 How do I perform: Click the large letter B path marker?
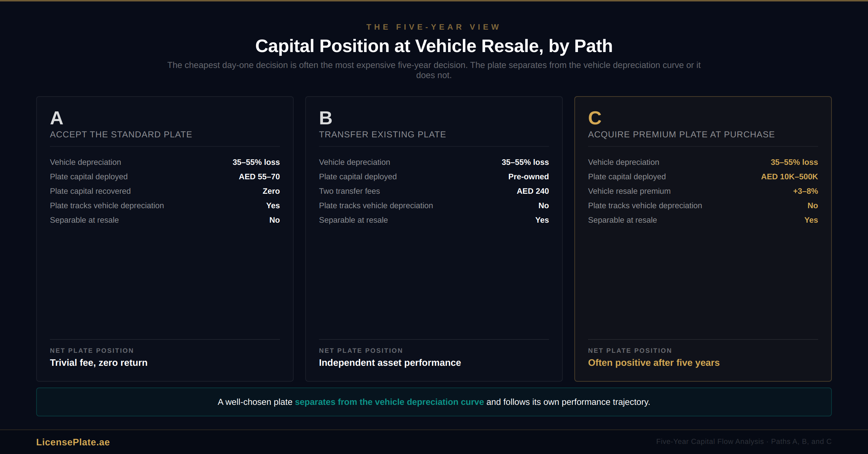pyautogui.click(x=325, y=118)
